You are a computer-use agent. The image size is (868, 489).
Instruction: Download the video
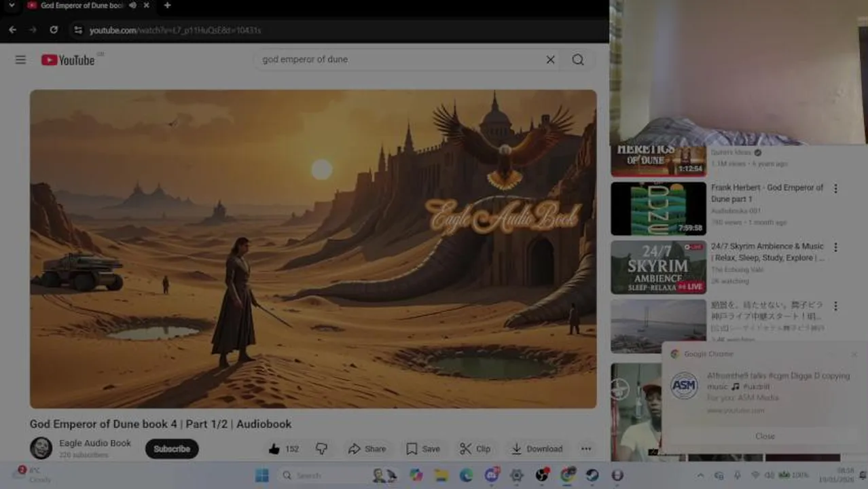coord(537,449)
